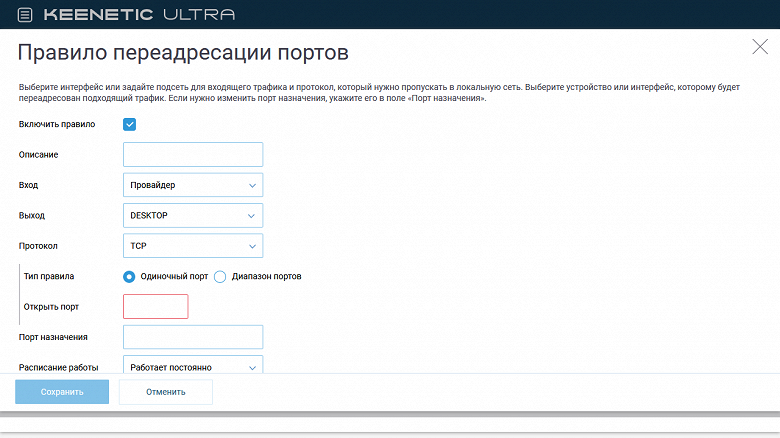
Task: Click the 'Порт назначения' input field
Action: click(193, 337)
